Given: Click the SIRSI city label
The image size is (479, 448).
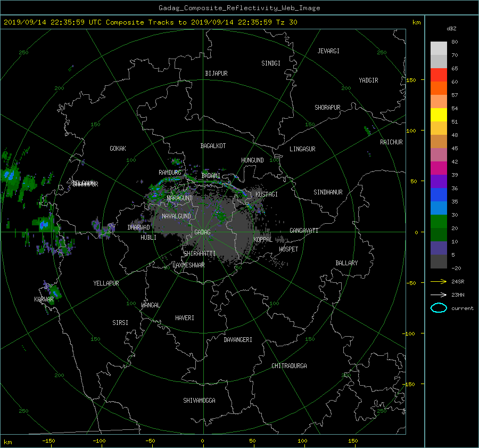Looking at the screenshot, I should point(120,323).
